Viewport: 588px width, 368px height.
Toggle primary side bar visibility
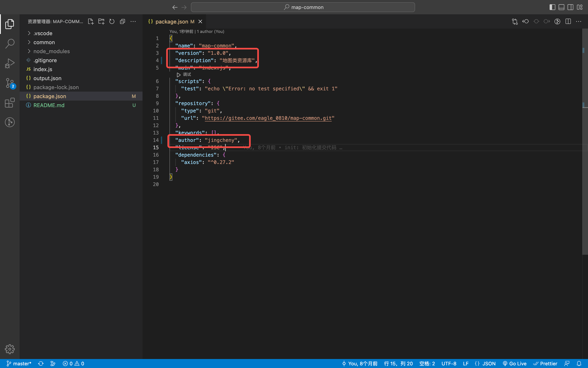coord(552,7)
